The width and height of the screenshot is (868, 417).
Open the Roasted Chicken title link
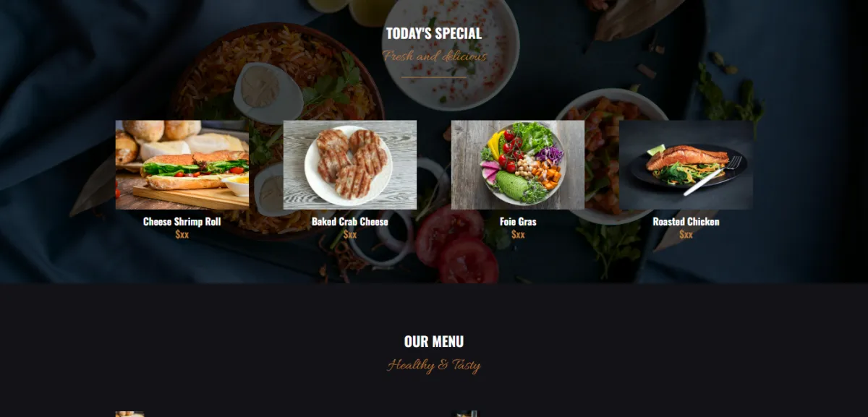(686, 222)
